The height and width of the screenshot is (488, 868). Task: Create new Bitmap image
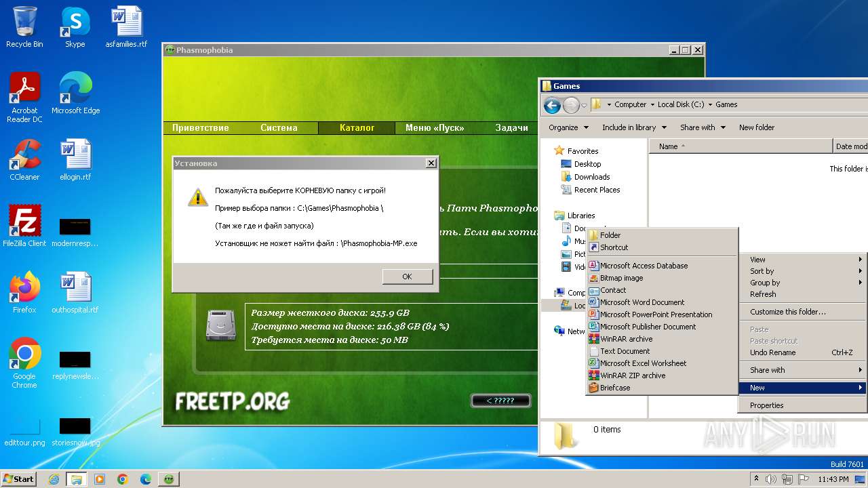(662, 278)
